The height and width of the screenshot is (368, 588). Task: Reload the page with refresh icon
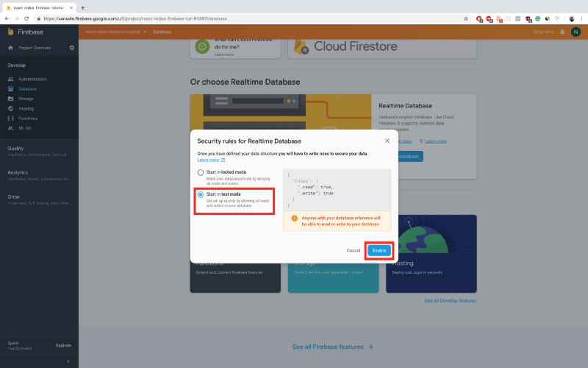pos(26,18)
